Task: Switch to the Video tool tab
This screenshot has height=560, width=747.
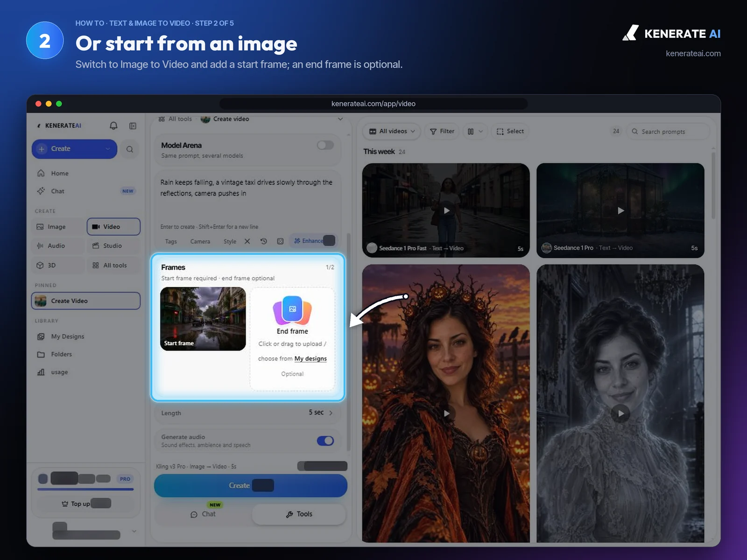Action: (113, 227)
